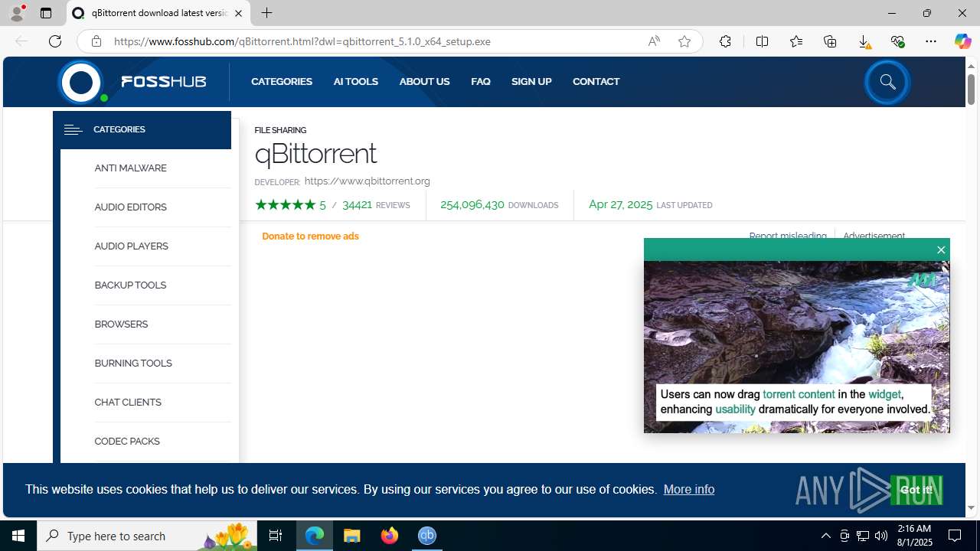Image resolution: width=980 pixels, height=551 pixels.
Task: Click Donate to remove ads link
Action: click(x=310, y=236)
